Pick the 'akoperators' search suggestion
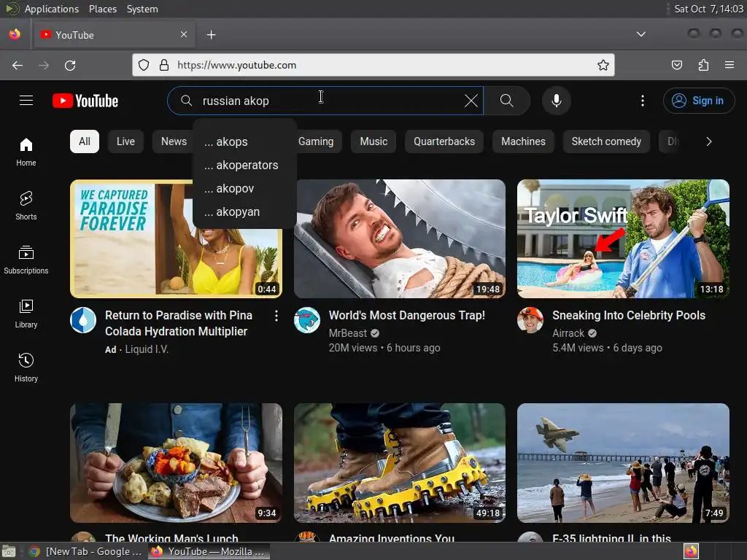The image size is (747, 560). [245, 166]
